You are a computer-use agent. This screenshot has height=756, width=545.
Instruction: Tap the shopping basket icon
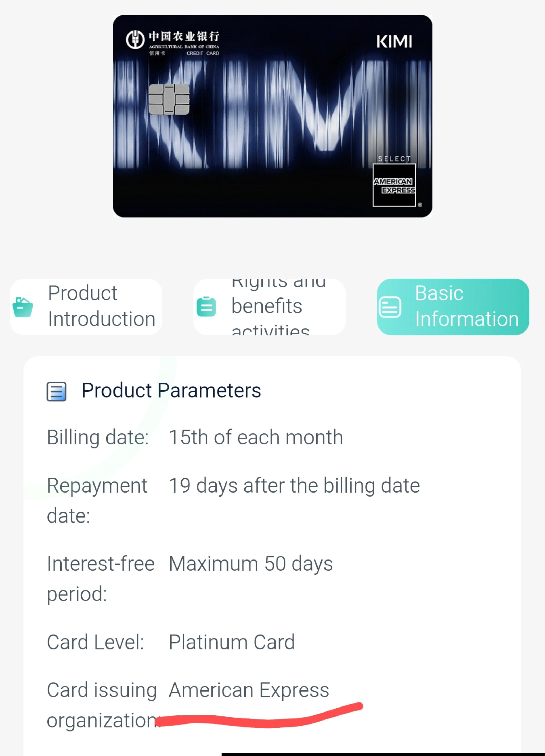(x=23, y=307)
